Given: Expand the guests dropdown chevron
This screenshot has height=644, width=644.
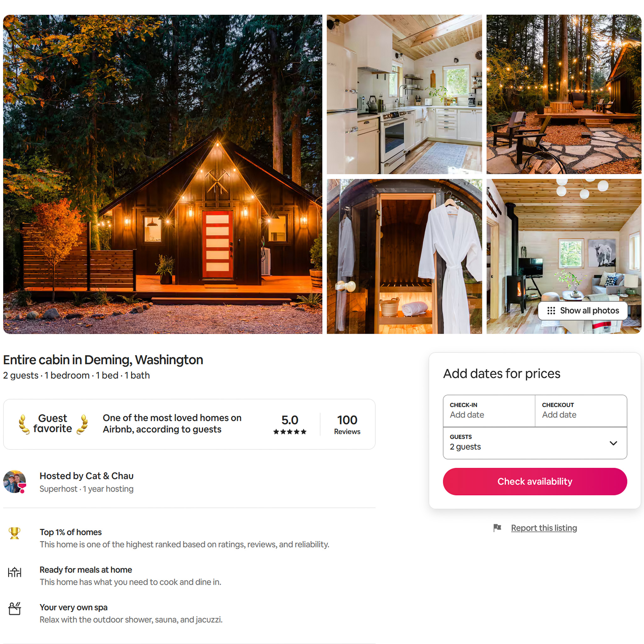Looking at the screenshot, I should click(x=613, y=443).
